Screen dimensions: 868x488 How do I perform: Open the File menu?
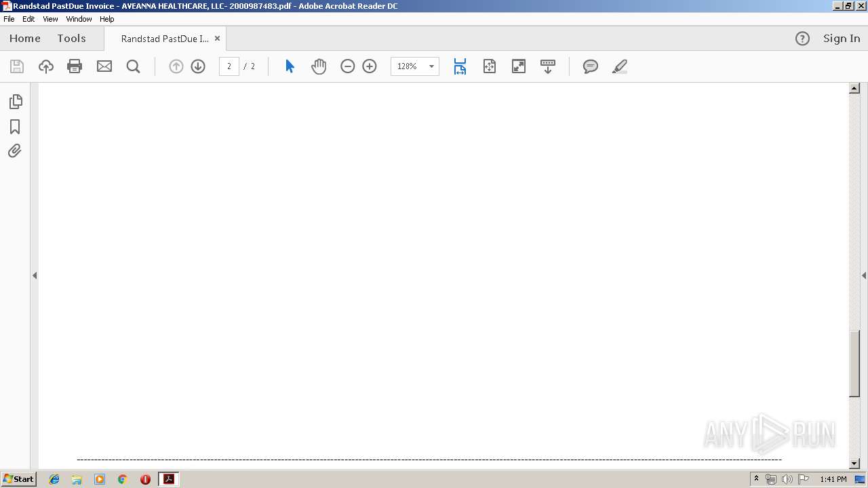click(x=9, y=19)
